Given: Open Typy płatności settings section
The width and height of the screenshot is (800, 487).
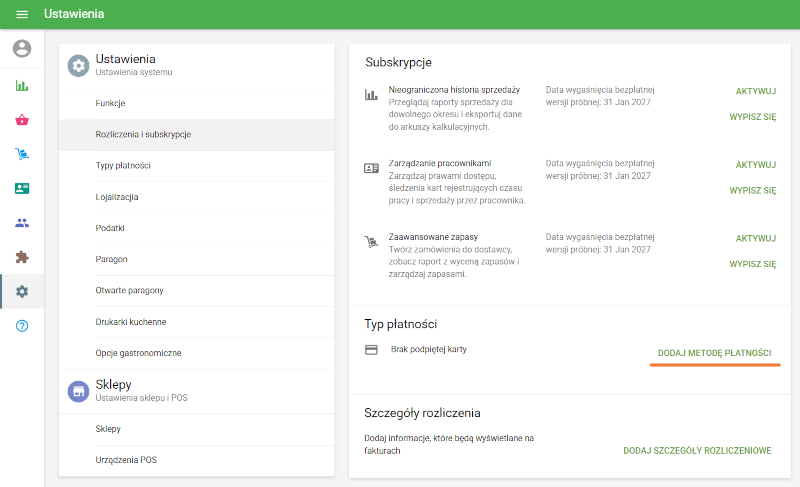Looking at the screenshot, I should pos(123,165).
